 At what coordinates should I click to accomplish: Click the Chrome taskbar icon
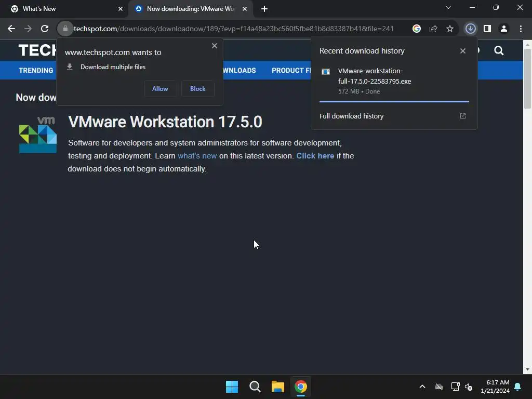click(301, 387)
